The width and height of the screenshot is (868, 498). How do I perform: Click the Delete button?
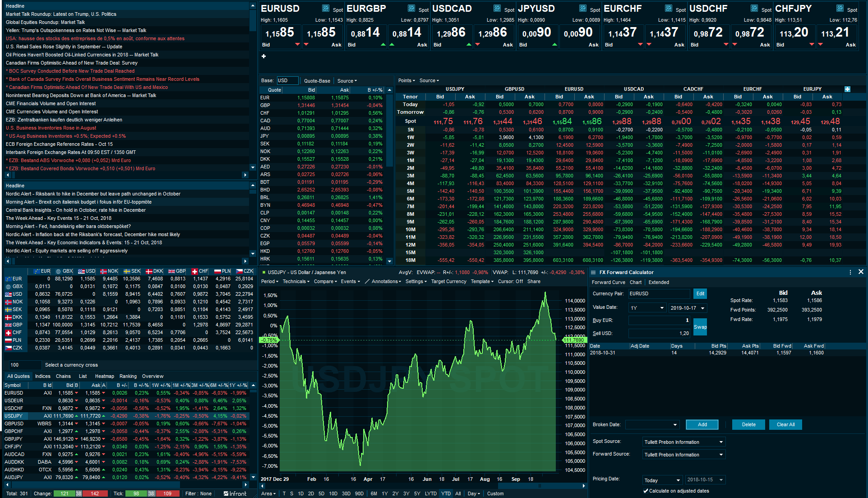coord(748,424)
